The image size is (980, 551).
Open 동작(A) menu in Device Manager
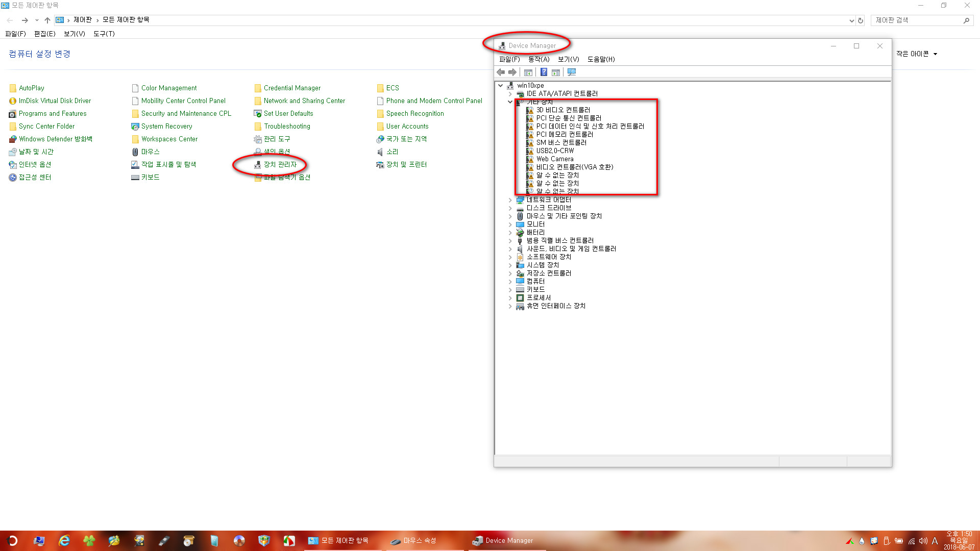(538, 60)
